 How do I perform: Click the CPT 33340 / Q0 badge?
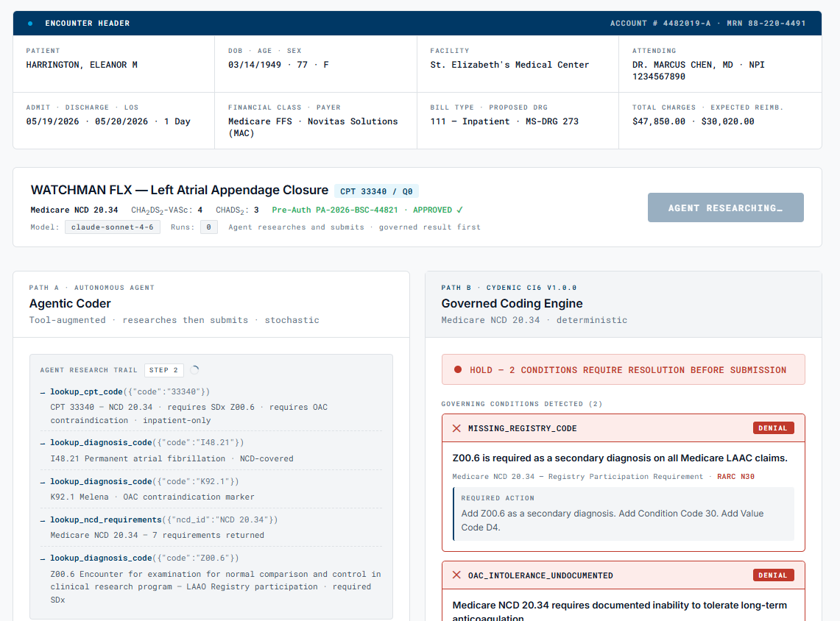376,191
